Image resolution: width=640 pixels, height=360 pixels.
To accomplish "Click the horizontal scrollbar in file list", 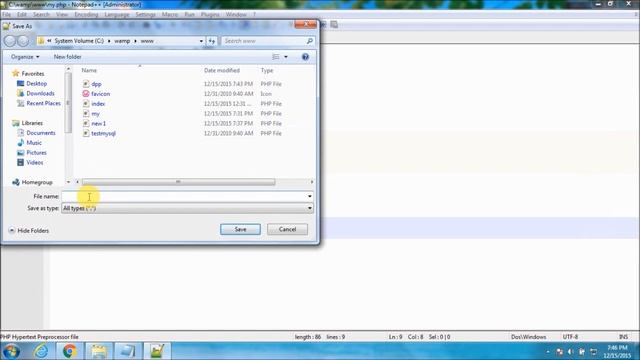I will tap(178, 182).
